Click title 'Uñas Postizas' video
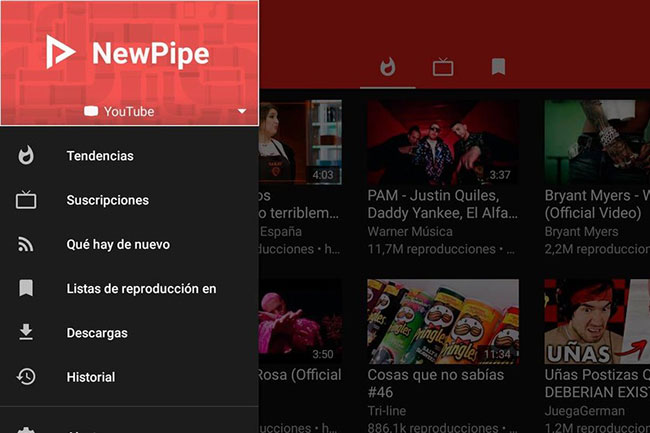This screenshot has width=650, height=433. [x=597, y=383]
